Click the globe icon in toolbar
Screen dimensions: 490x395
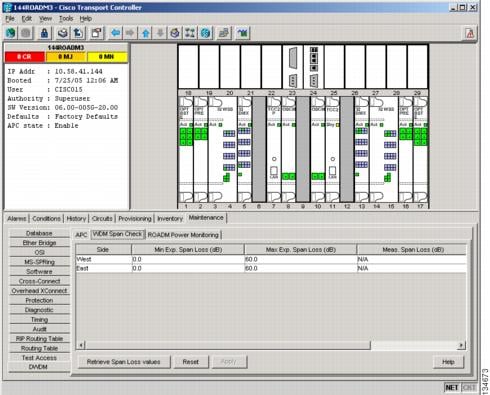pyautogui.click(x=11, y=33)
